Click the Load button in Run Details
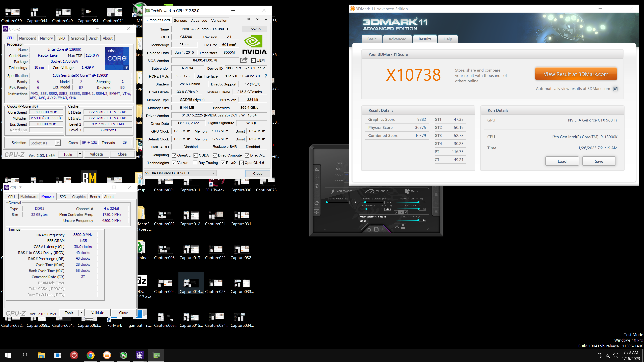The image size is (644, 362). click(562, 161)
